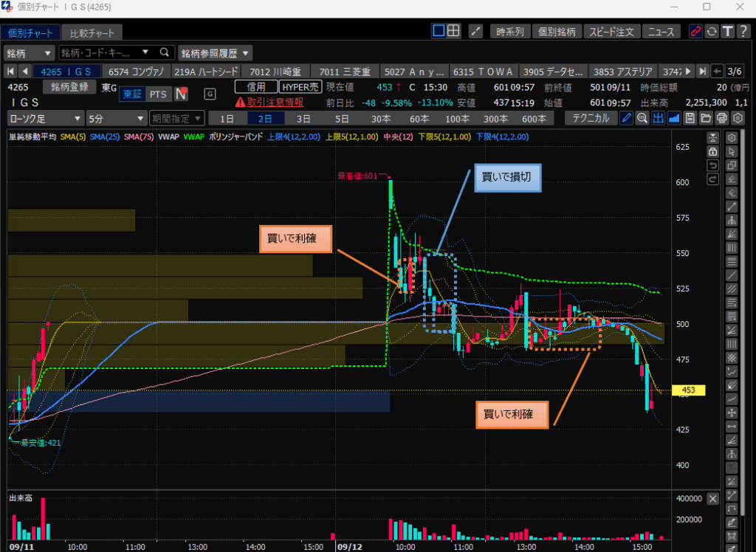Switch to the 比較チャート tab
The width and height of the screenshot is (756, 552).
pos(92,34)
